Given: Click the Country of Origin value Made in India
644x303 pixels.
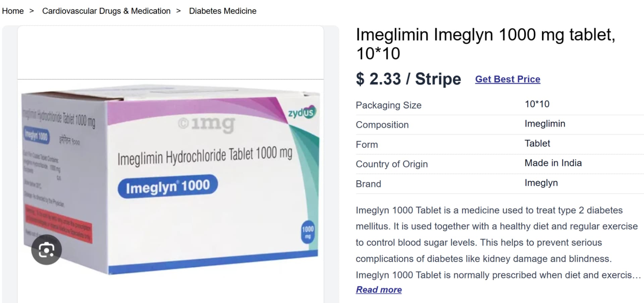Looking at the screenshot, I should point(553,163).
